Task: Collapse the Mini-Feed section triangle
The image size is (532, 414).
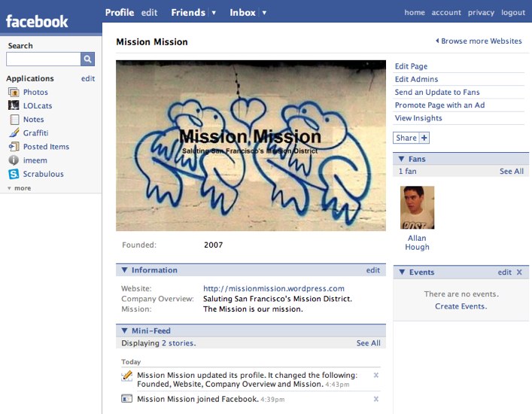Action: 124,330
